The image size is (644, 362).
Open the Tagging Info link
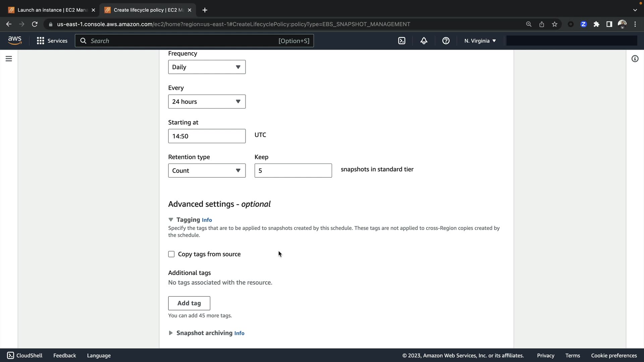coord(207,220)
